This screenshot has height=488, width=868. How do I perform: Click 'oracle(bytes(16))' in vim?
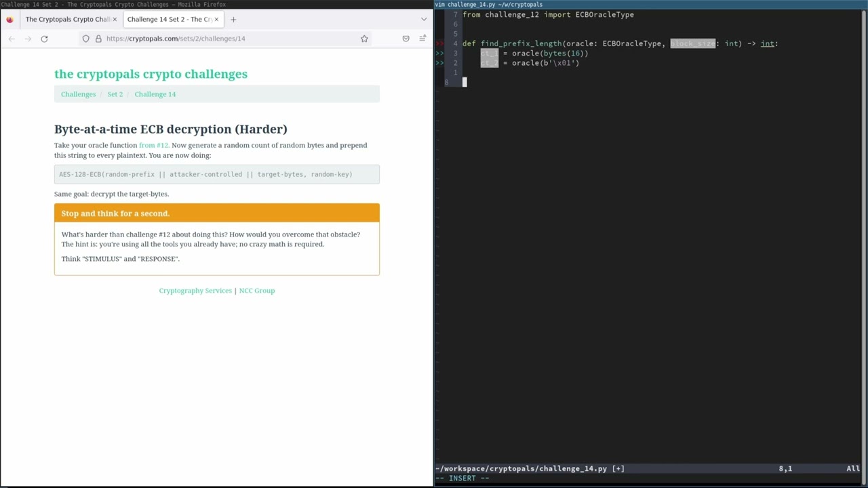pyautogui.click(x=550, y=53)
